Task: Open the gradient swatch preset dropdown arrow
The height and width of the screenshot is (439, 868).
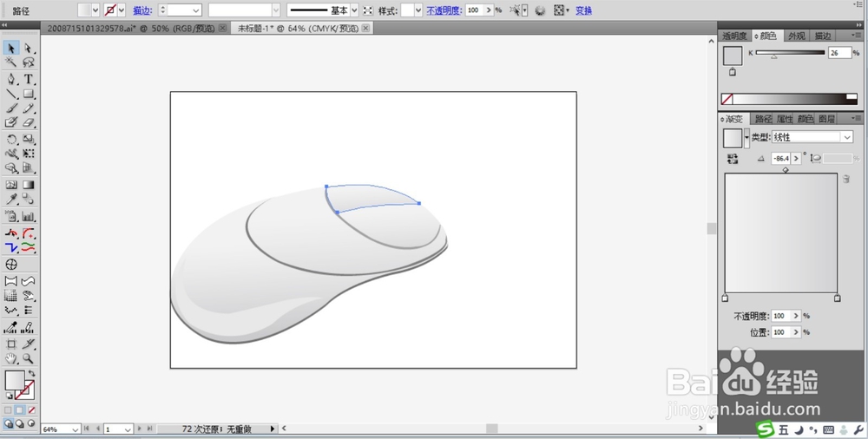Action: 746,138
